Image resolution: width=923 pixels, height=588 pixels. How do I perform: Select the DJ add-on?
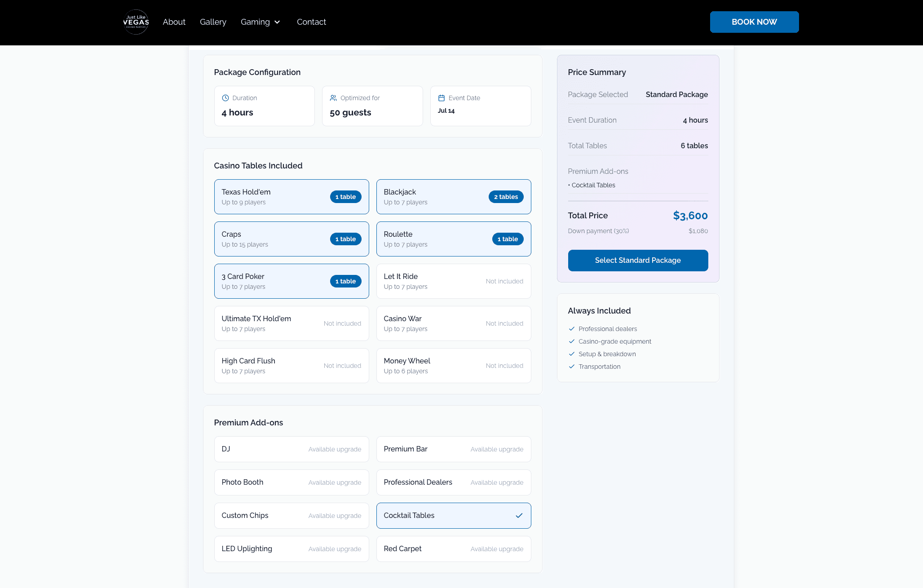(291, 449)
